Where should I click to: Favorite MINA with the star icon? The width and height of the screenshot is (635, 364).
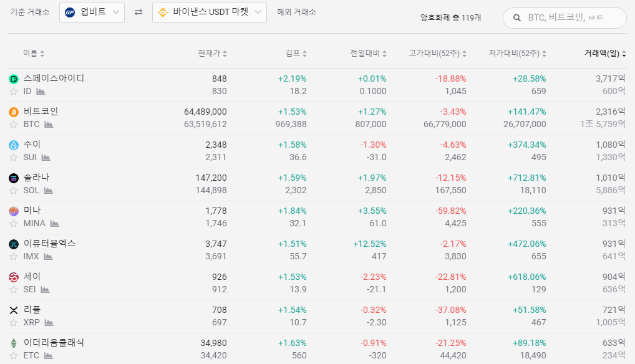coord(13,224)
